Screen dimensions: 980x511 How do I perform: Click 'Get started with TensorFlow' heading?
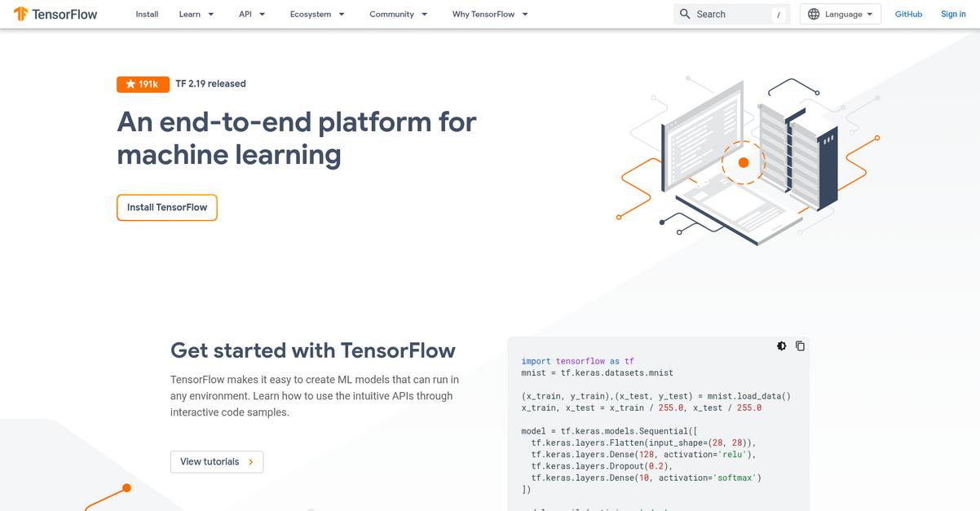(313, 350)
